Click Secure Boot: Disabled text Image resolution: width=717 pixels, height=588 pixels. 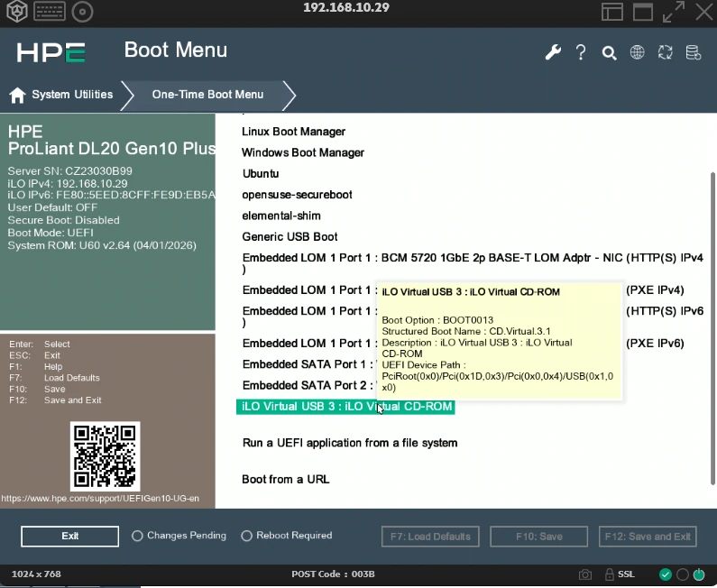pyautogui.click(x=63, y=220)
